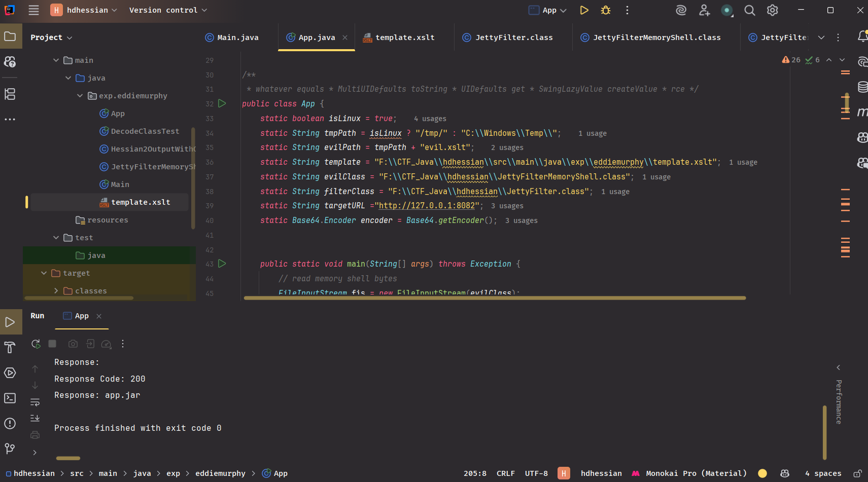Run main method from gutter at line 43

click(222, 264)
